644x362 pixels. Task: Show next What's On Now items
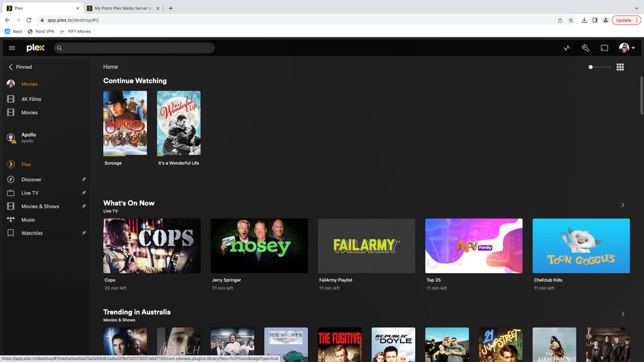(623, 205)
